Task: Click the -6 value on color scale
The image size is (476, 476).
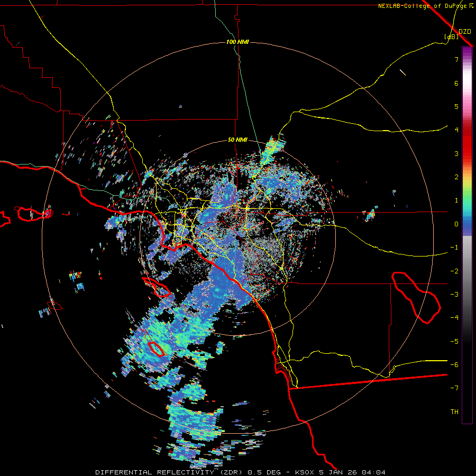Action: pyautogui.click(x=454, y=365)
